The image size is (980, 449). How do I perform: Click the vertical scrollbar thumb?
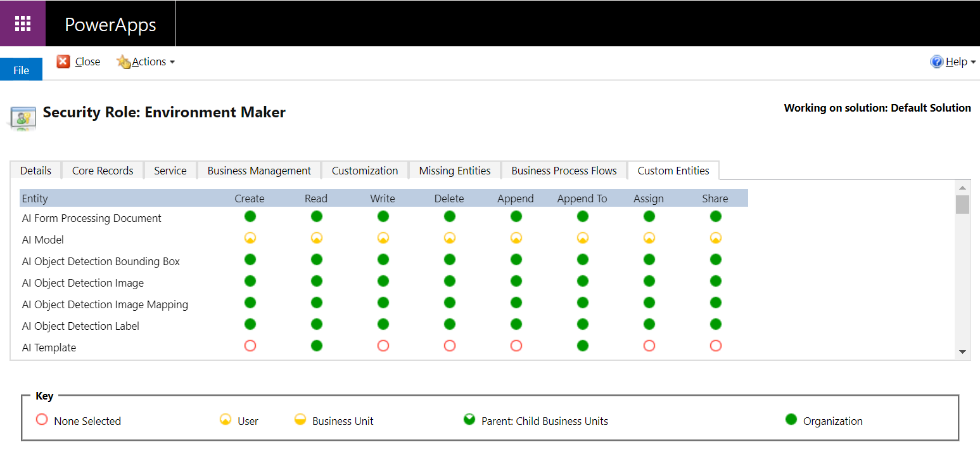962,205
